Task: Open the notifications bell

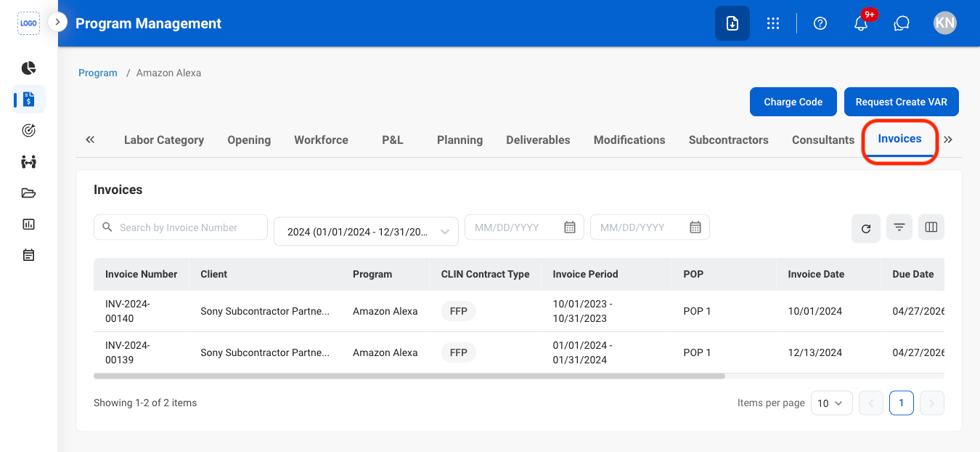Action: 861,23
